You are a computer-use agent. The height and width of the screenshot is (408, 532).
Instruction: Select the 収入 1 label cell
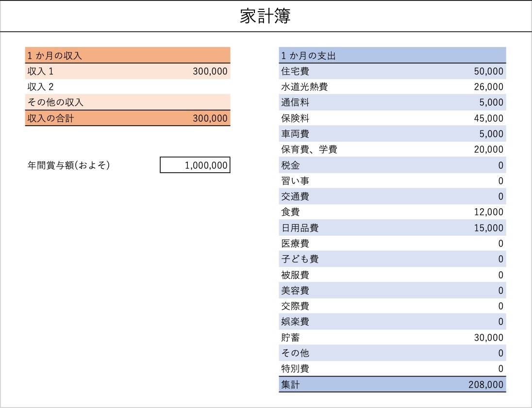(x=40, y=71)
